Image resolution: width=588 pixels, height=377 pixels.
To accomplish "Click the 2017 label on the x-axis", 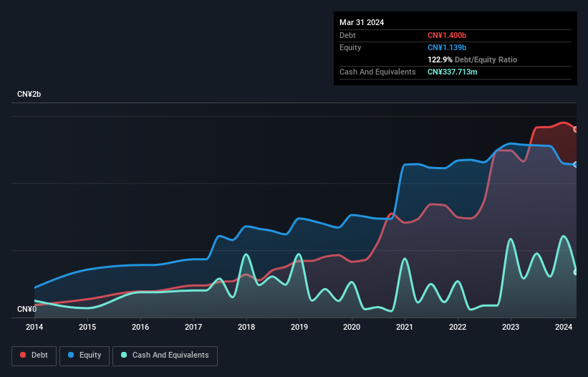I will (x=193, y=328).
